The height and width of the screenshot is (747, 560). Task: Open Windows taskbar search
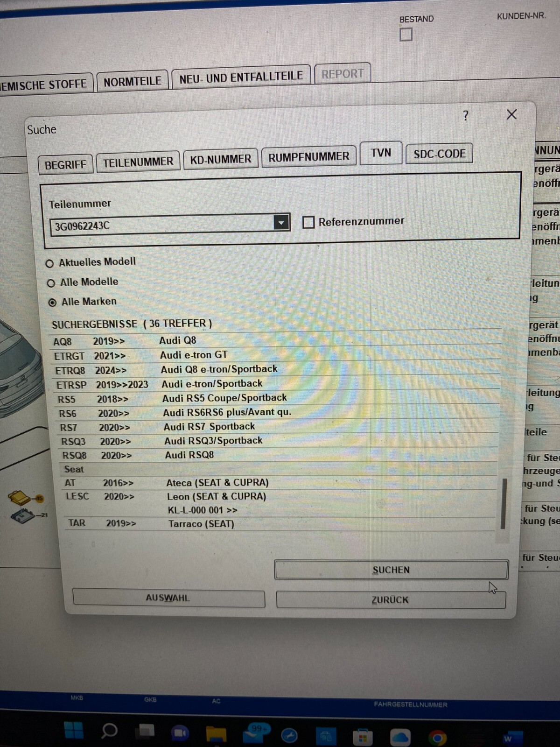[110, 731]
